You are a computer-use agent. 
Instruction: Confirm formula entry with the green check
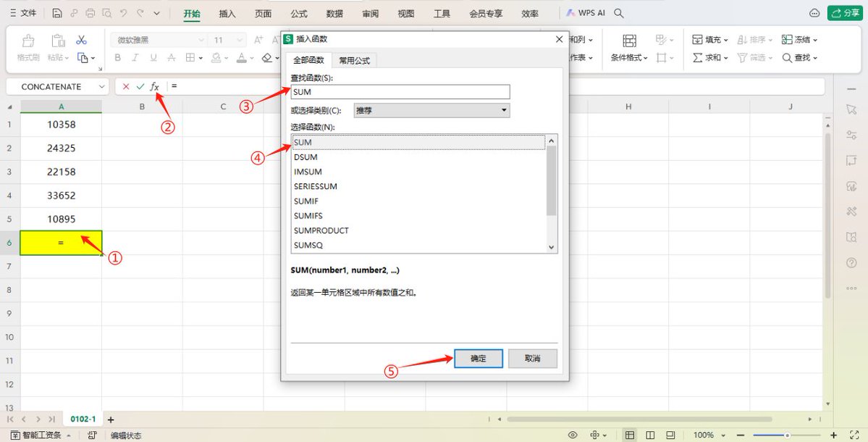140,86
